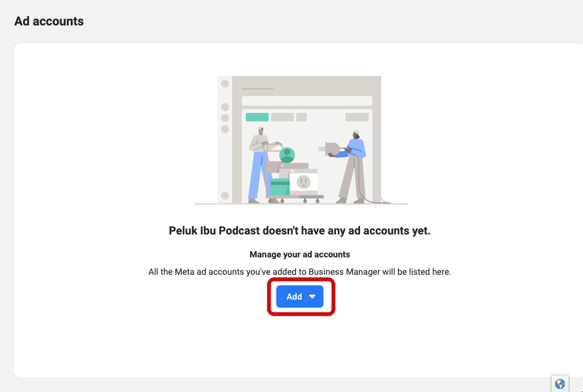Click the small gray tab in illustration
Screen dimensions: 583x392
pyautogui.click(x=302, y=117)
